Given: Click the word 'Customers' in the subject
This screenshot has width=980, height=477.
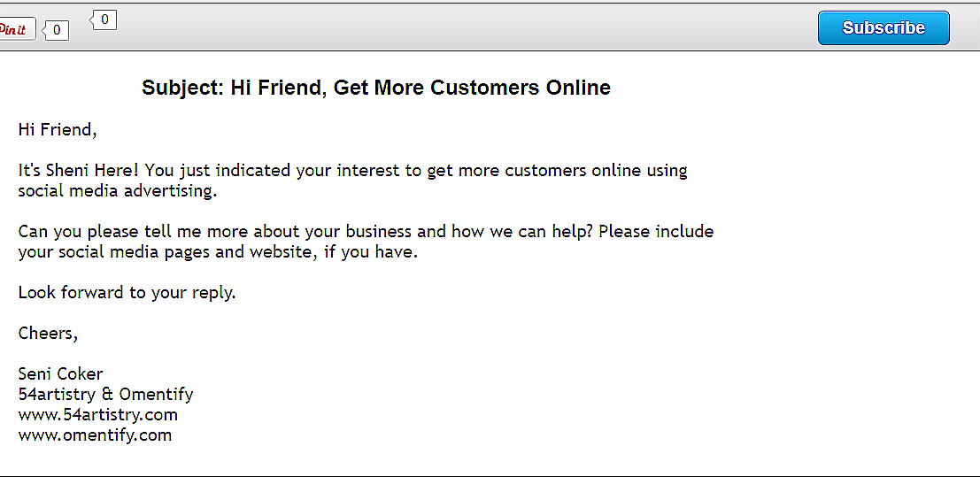Looking at the screenshot, I should point(486,88).
